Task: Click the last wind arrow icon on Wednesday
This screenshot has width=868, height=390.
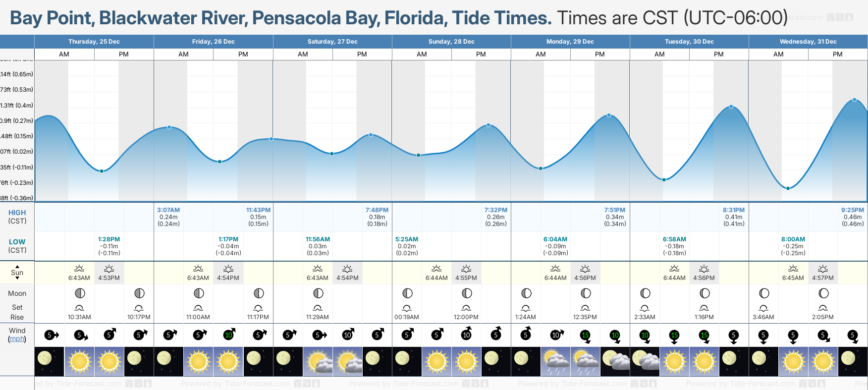Action: (853, 336)
